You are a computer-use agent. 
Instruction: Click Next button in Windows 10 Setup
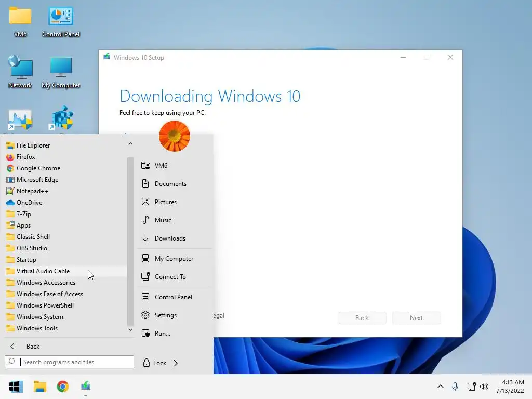coord(416,318)
